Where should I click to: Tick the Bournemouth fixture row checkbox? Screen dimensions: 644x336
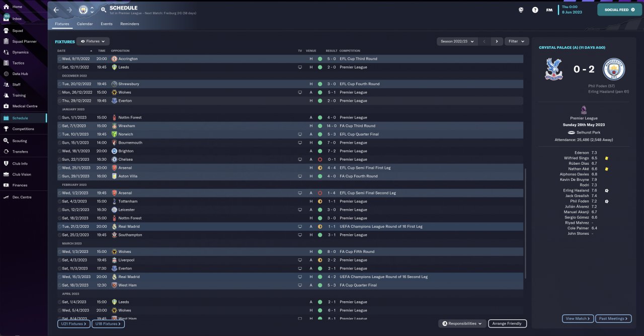pos(59,143)
